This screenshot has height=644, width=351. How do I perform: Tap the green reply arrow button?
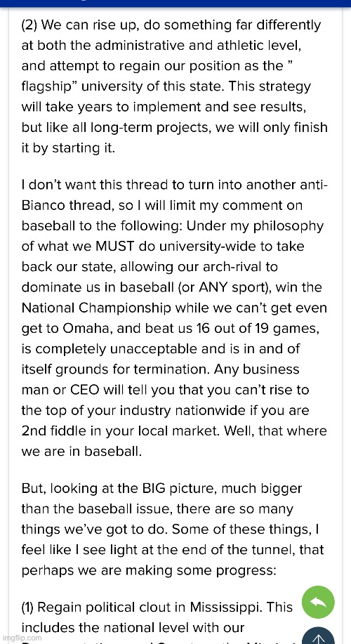(318, 603)
